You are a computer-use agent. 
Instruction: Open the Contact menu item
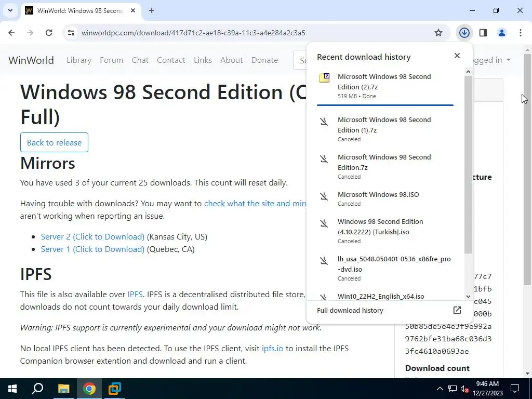(171, 60)
